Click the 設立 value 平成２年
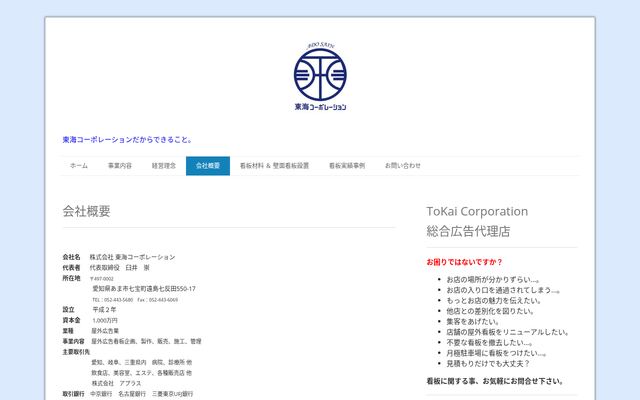This screenshot has height=400, width=640. pos(104,310)
